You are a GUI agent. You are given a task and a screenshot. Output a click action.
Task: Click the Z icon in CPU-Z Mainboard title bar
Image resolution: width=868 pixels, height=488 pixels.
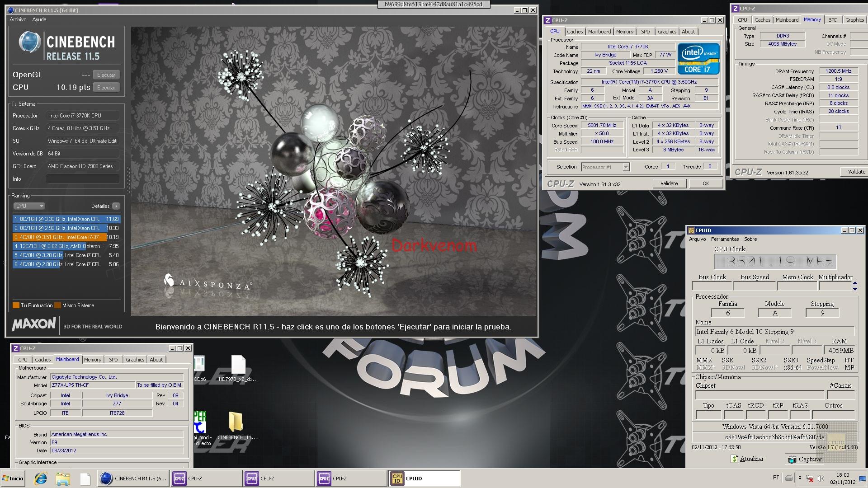point(15,348)
